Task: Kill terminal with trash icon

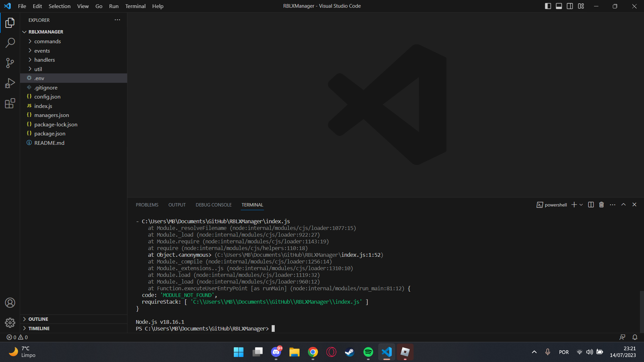Action: pyautogui.click(x=601, y=205)
